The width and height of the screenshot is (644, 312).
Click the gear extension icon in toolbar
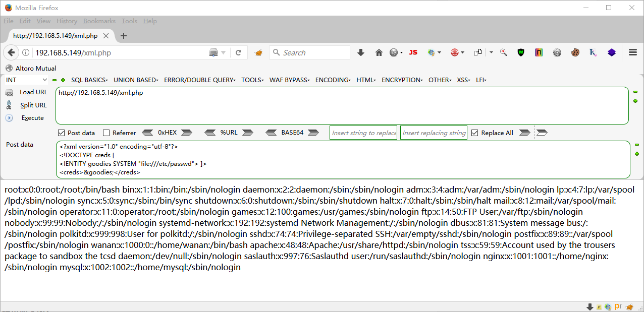[x=557, y=52]
